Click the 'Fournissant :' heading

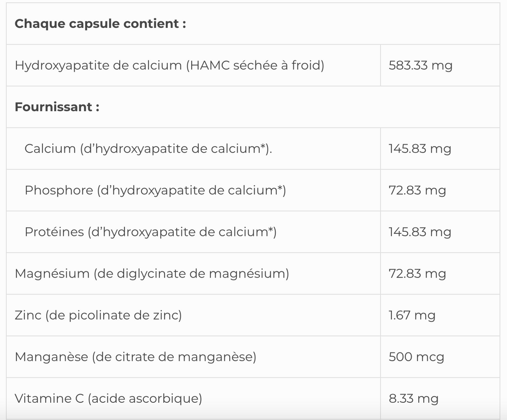coord(57,107)
